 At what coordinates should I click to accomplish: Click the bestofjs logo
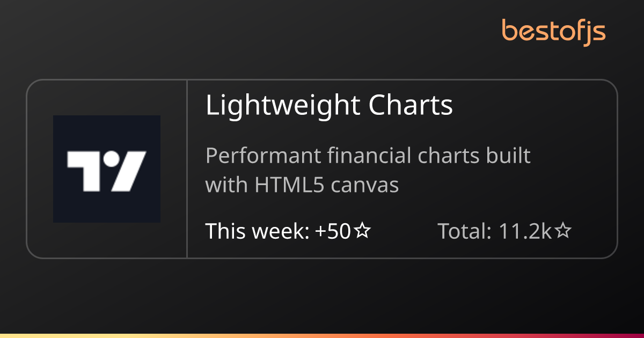pos(554,32)
